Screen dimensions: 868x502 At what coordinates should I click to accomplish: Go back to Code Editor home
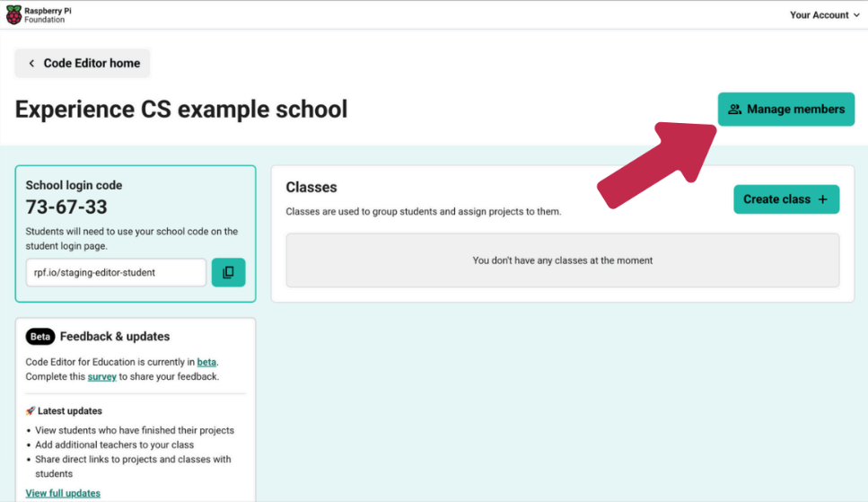point(83,64)
